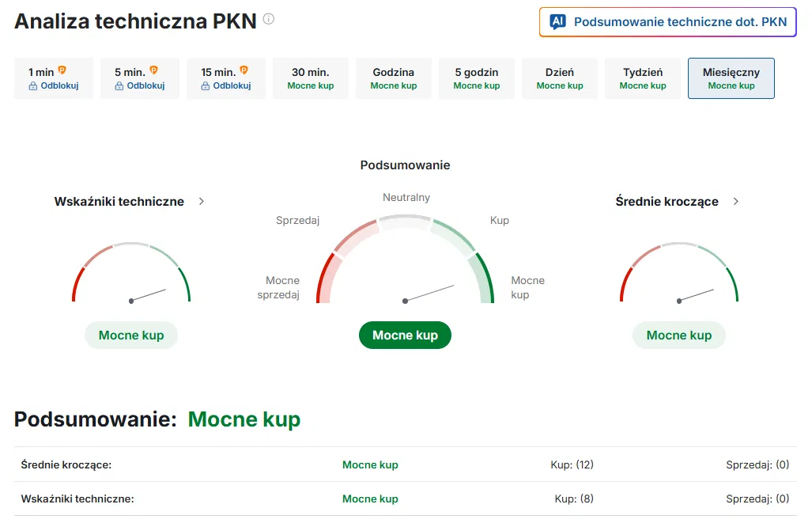The image size is (812, 527).
Task: Switch to the Godzina timeframe tab
Action: coord(394,78)
